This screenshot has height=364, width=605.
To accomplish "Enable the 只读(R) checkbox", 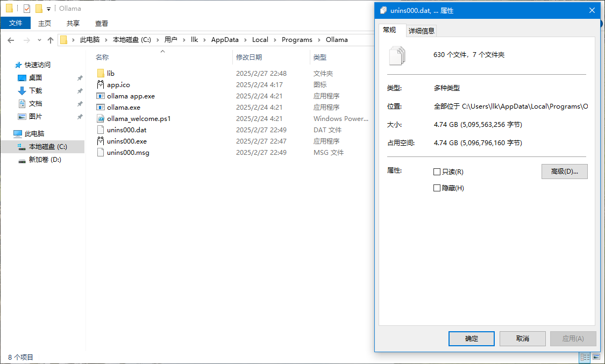I will 437,172.
